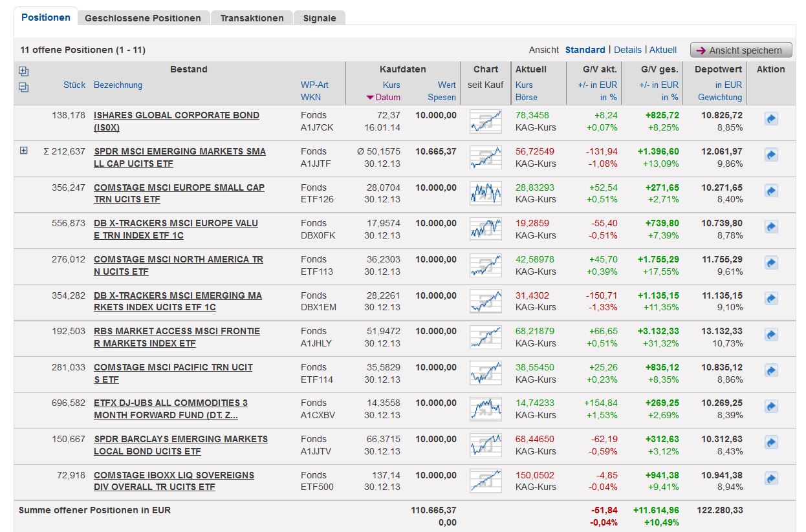806x532 pixels.
Task: Sort by Bezeichnung column header
Action: click(x=118, y=85)
